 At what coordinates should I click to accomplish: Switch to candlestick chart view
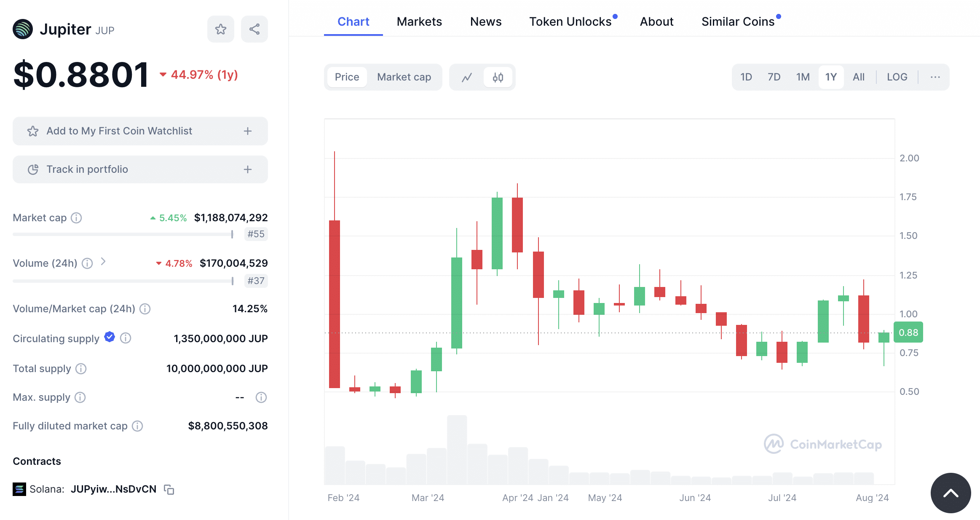(498, 77)
